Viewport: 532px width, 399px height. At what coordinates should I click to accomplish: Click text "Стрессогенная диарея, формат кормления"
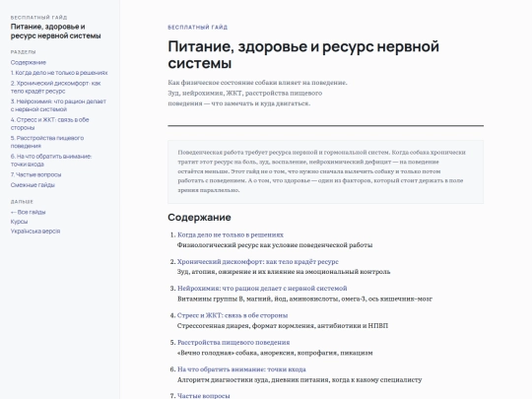(x=246, y=326)
